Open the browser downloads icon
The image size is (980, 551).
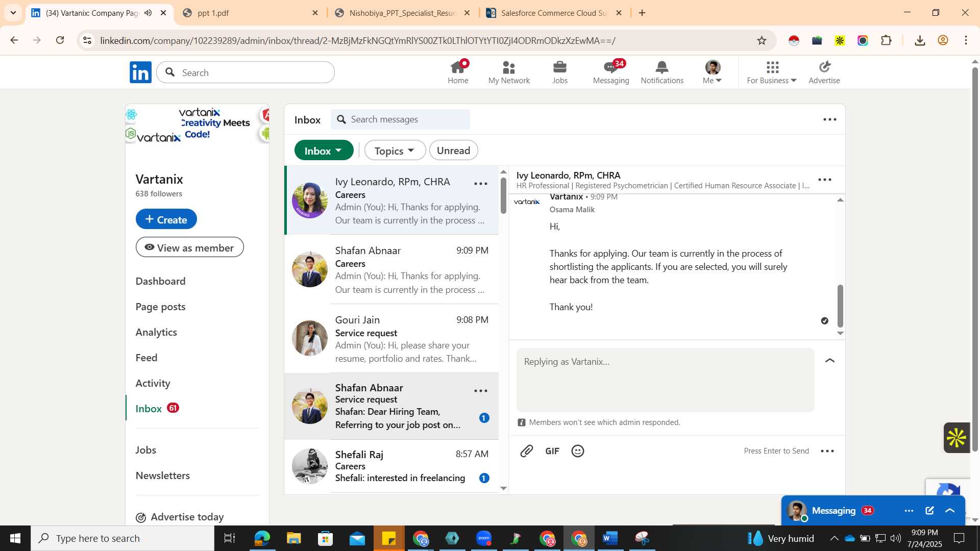920,40
